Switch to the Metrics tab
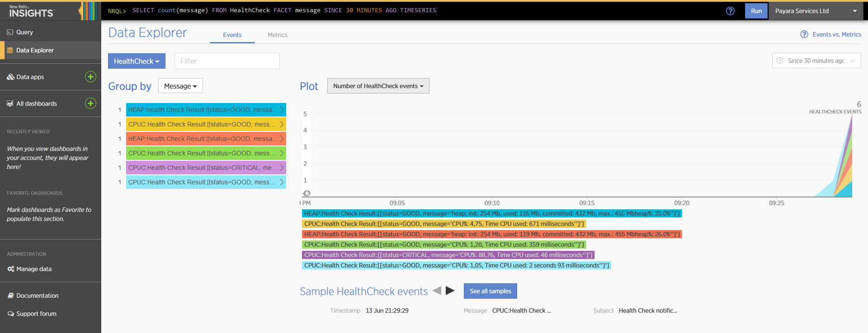Viewport: 868px width, 333px height. (277, 35)
